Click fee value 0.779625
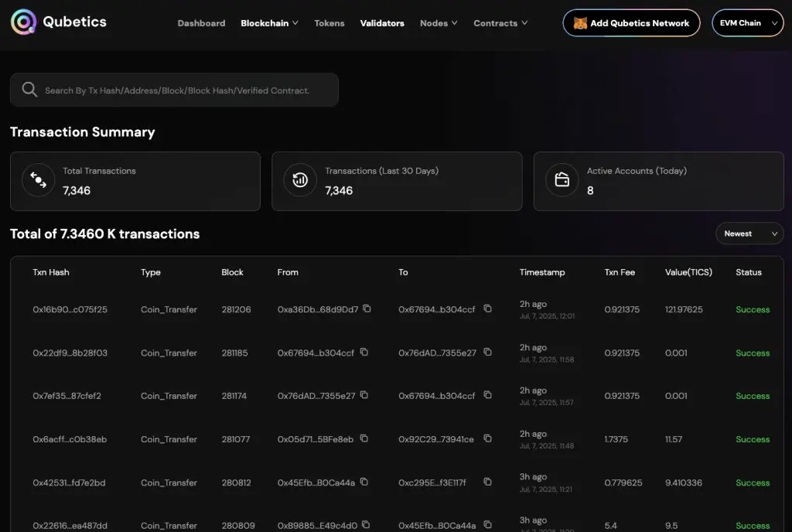 [623, 483]
